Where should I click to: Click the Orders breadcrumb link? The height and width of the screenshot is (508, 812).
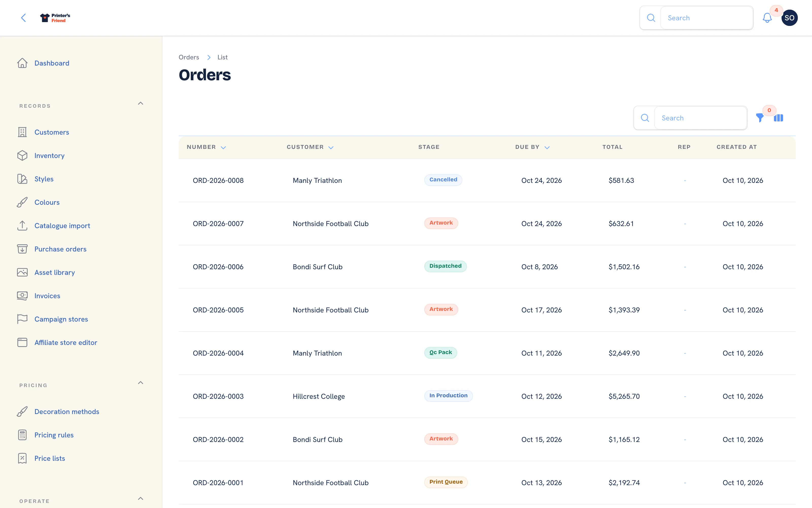click(x=189, y=57)
